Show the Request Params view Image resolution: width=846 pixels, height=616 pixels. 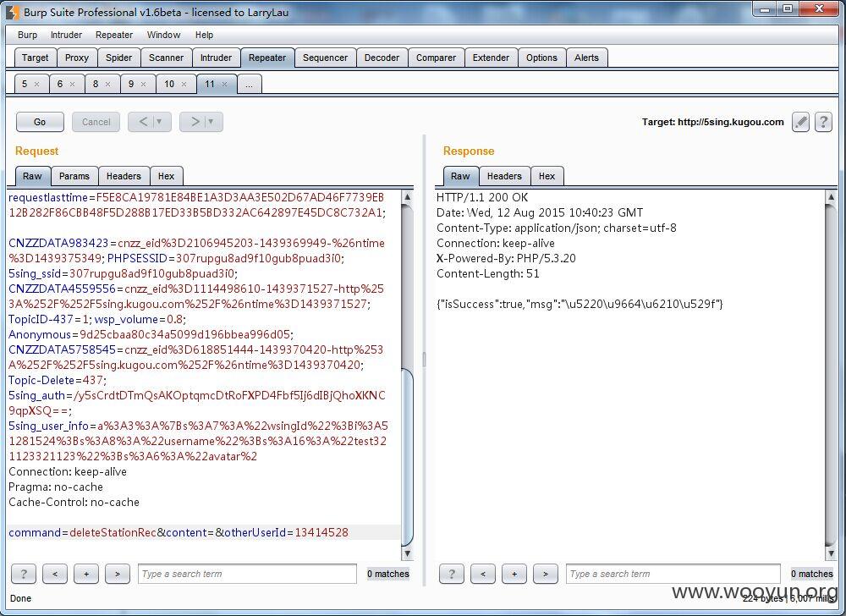pyautogui.click(x=74, y=176)
